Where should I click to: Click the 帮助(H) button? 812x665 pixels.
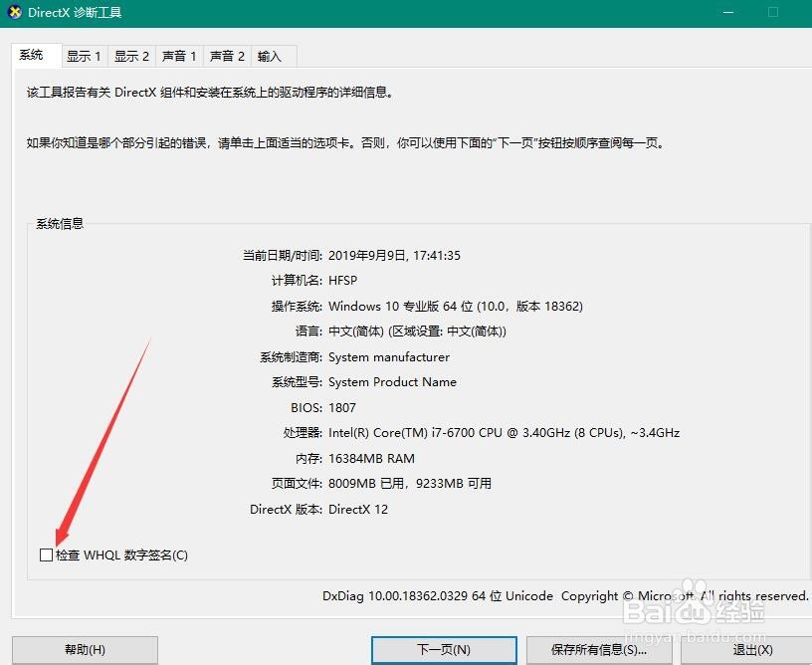click(85, 649)
